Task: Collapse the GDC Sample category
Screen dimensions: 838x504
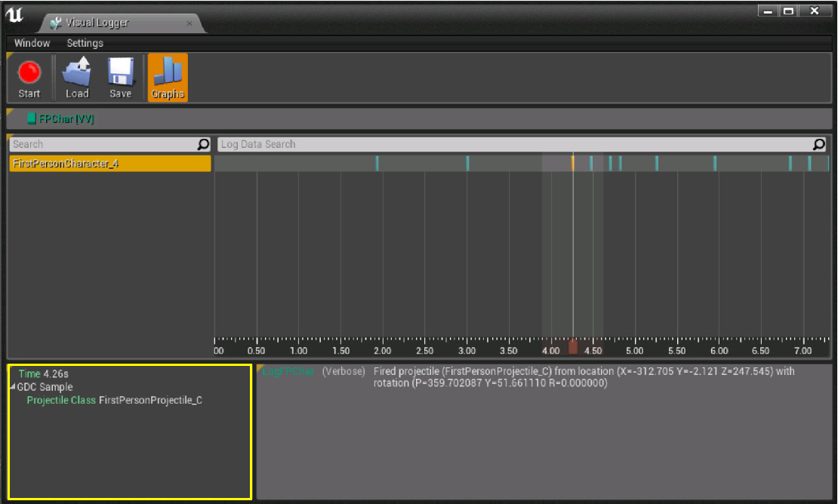Action: [x=13, y=386]
